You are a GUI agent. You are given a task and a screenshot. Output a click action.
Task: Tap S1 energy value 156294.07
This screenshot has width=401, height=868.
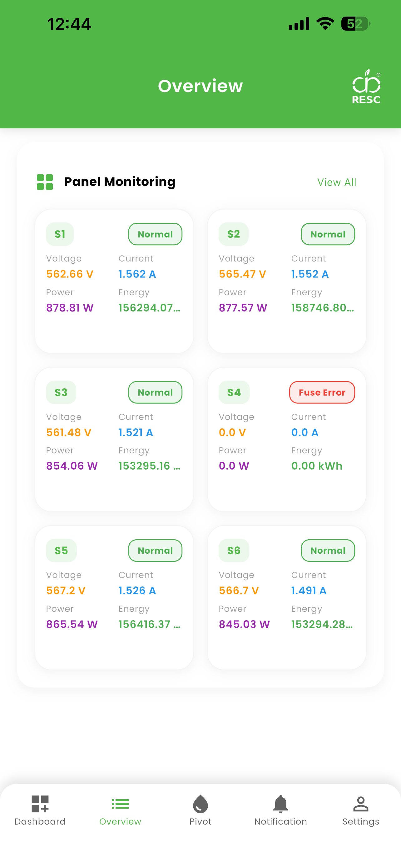(x=150, y=308)
